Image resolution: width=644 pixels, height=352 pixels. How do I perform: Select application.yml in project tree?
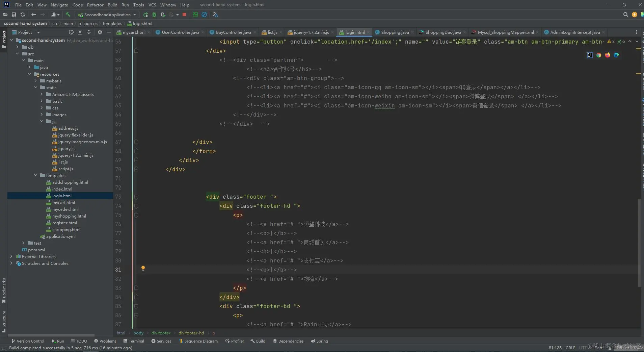[x=61, y=236]
